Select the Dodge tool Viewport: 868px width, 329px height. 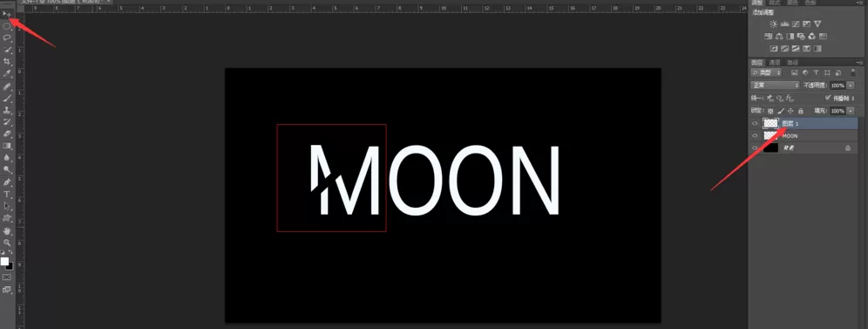click(7, 169)
